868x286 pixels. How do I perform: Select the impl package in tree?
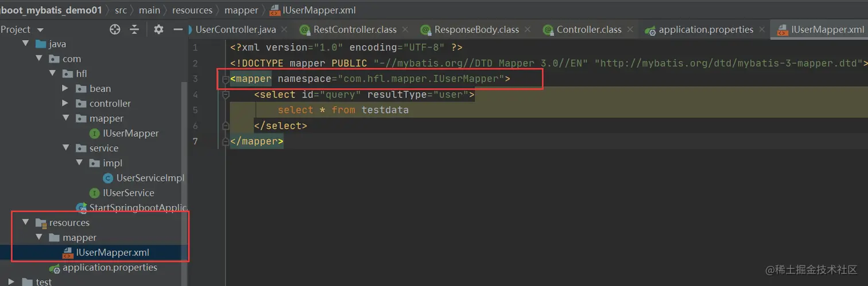click(113, 163)
